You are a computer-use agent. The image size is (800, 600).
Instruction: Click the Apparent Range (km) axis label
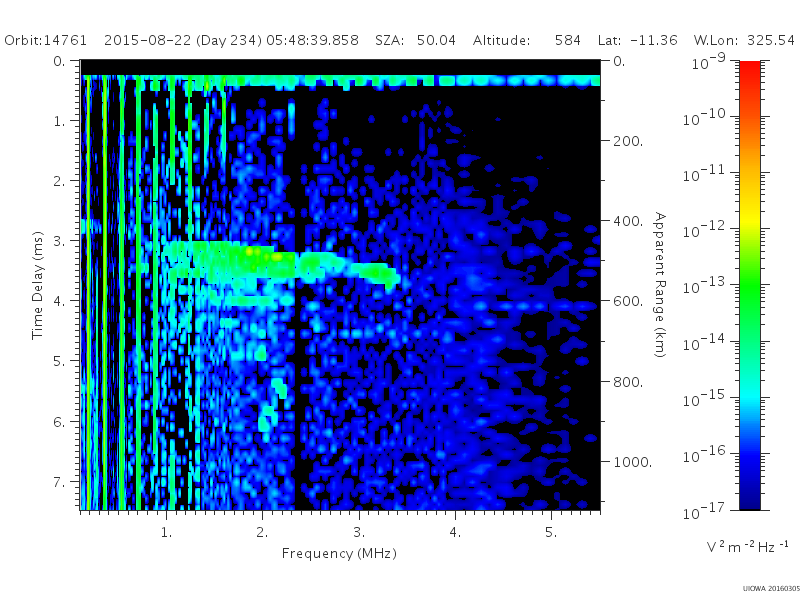coord(659,285)
